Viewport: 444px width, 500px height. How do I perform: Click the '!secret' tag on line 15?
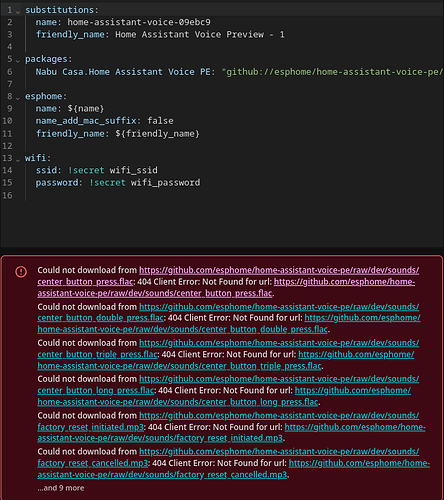pyautogui.click(x=107, y=183)
